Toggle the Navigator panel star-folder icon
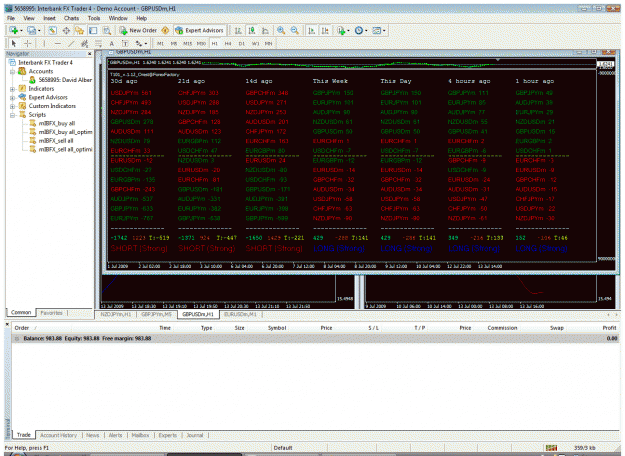Image resolution: width=625 pixels, height=456 pixels. [x=79, y=30]
